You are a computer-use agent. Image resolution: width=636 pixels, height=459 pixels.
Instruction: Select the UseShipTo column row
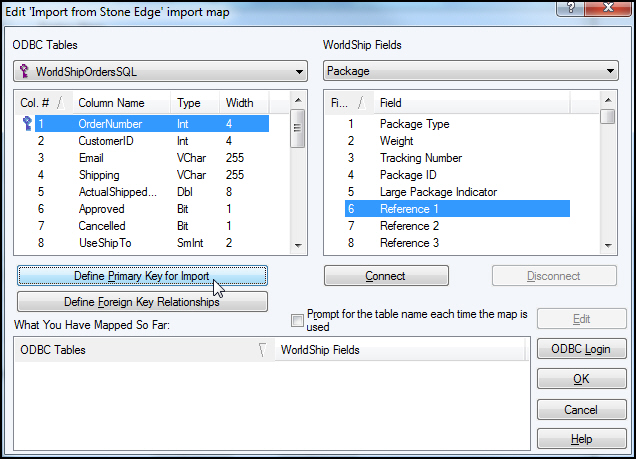152,243
